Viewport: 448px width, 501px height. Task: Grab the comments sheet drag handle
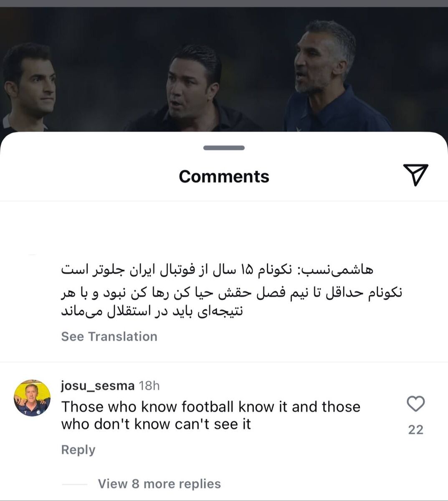[x=224, y=148]
